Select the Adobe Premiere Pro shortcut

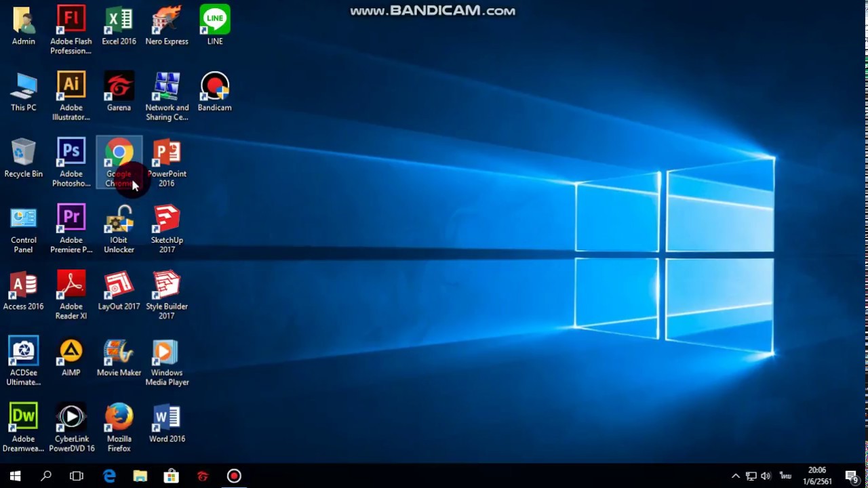coord(71,229)
